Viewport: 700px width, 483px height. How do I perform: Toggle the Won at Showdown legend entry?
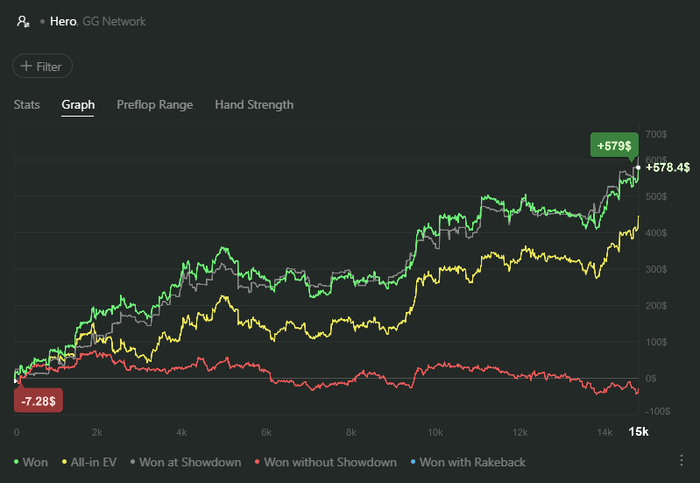tap(186, 462)
